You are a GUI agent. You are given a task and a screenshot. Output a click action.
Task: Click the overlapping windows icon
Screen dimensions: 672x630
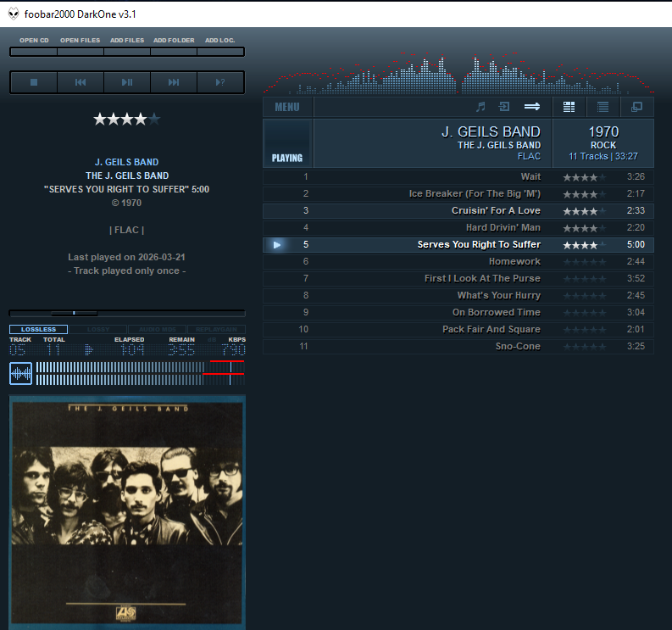[637, 107]
